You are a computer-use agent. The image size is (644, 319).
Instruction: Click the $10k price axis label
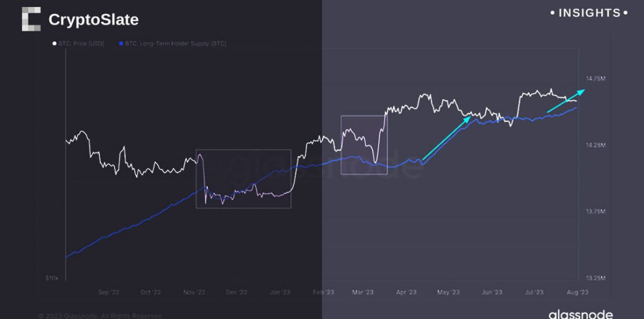[x=51, y=279]
